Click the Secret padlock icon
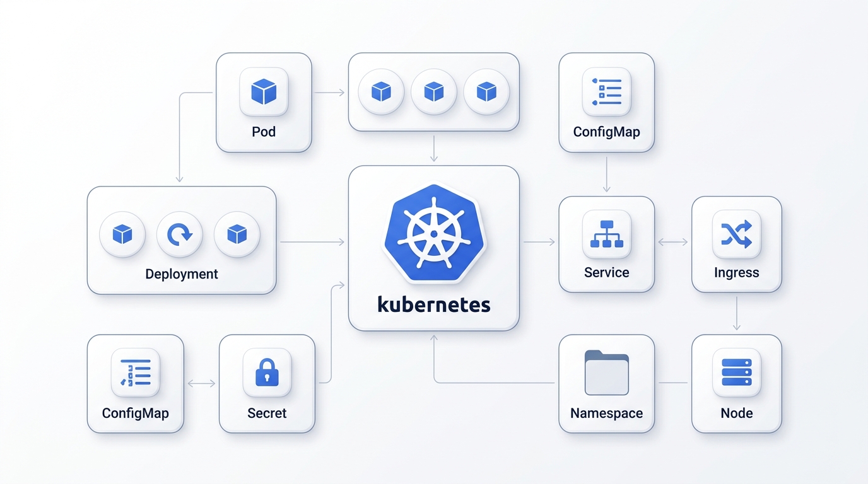This screenshot has width=868, height=484. 267,372
